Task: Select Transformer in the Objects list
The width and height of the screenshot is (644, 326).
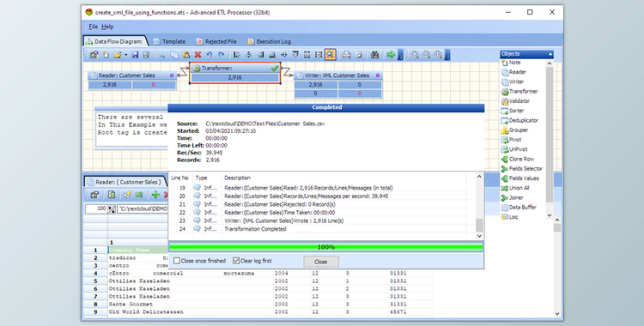Action: 519,91
